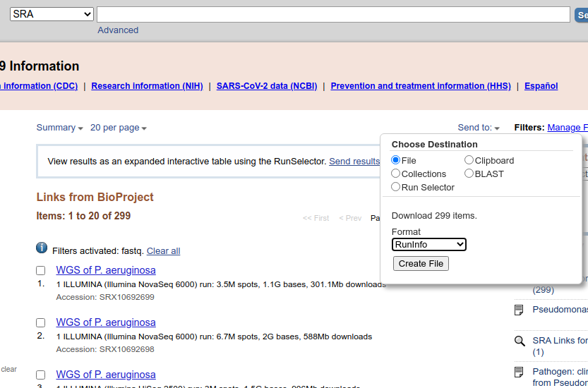Open the information (CDC) link
Screen dimensions: 588x388
[39, 86]
